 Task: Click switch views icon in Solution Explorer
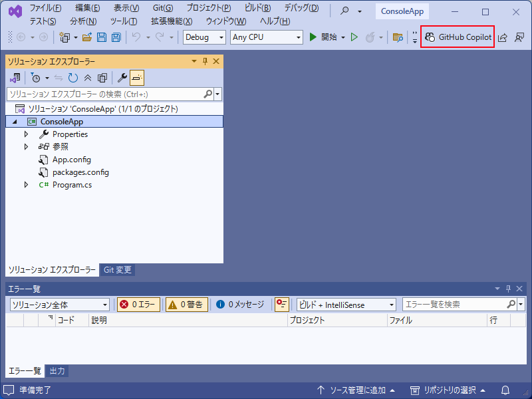coord(15,78)
